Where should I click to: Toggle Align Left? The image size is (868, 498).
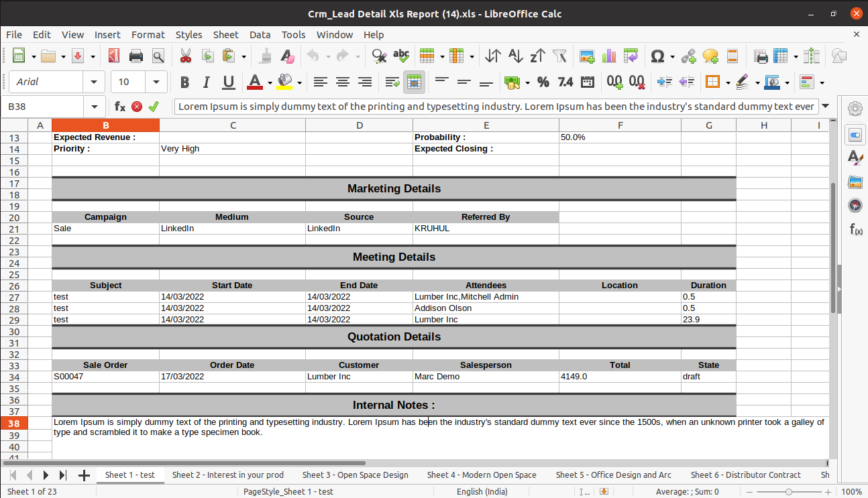(x=321, y=82)
